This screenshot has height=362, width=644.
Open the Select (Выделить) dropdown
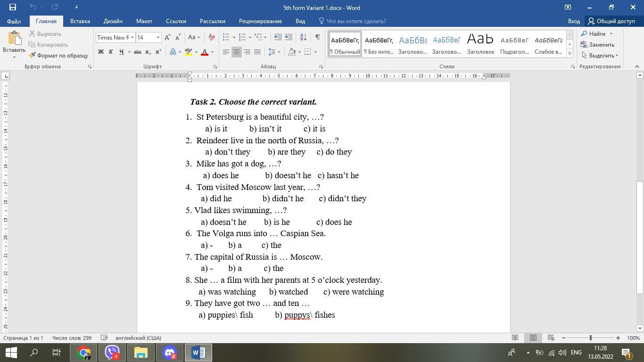600,56
